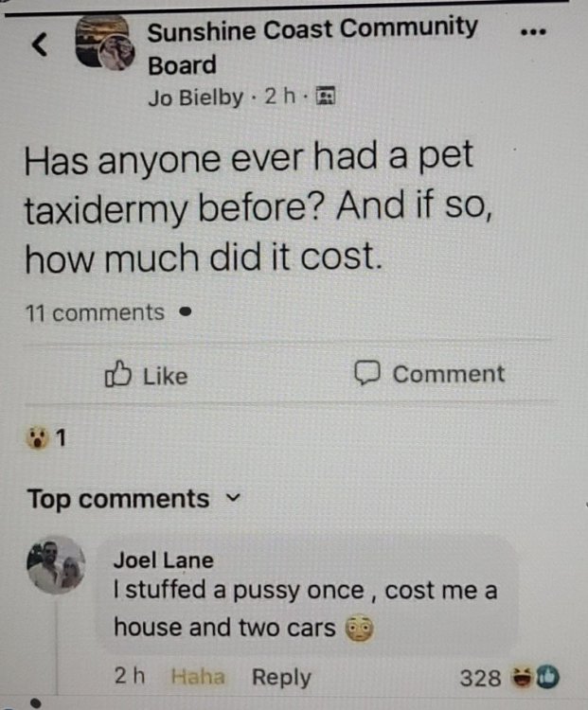Expand the Top comments sort dropdown
The image size is (588, 710).
(134, 499)
